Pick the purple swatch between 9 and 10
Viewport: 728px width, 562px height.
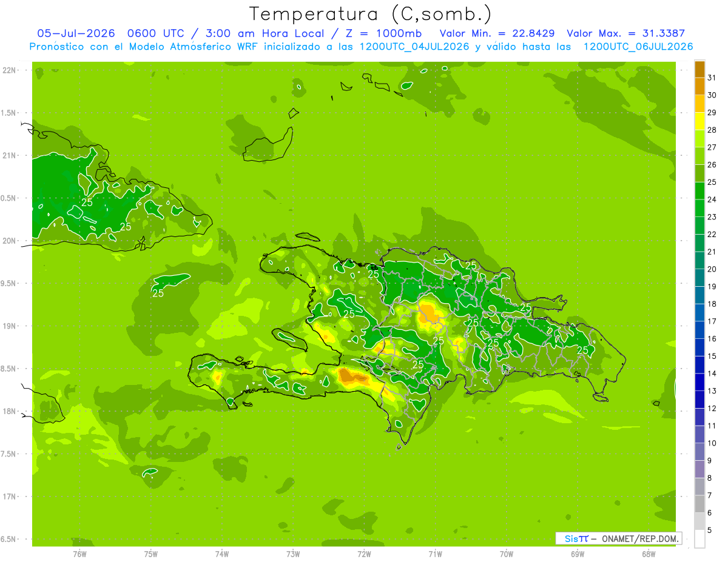click(x=699, y=452)
